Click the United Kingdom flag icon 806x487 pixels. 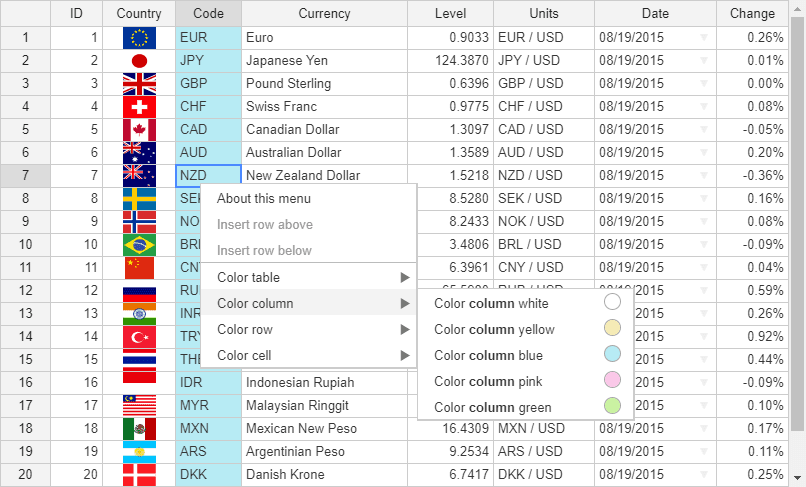(139, 84)
